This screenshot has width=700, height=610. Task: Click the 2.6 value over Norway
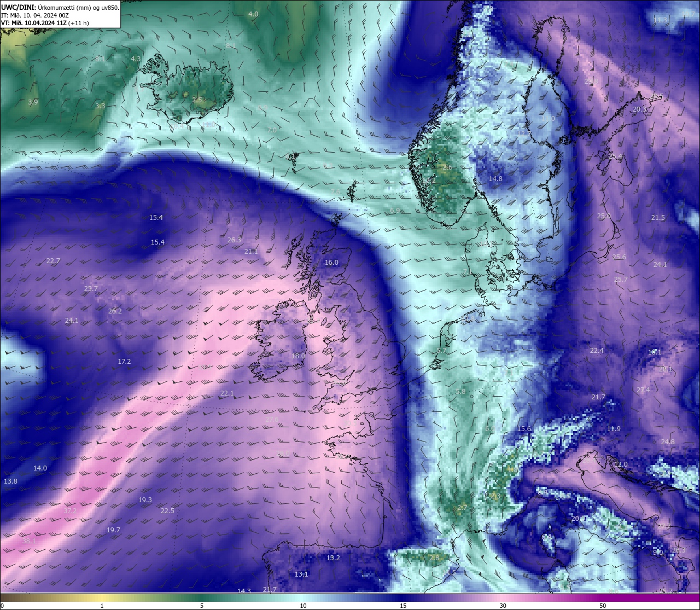tap(447, 167)
